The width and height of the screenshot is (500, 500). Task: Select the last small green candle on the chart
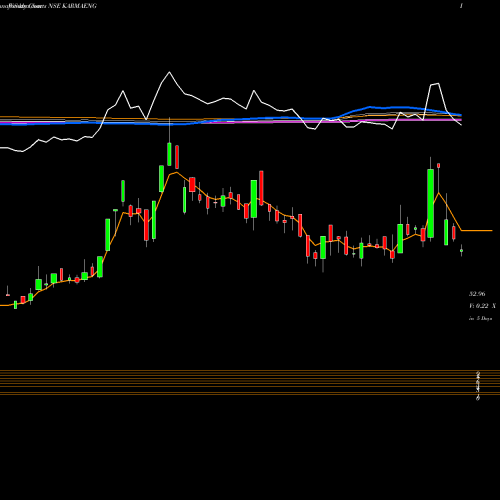461,250
